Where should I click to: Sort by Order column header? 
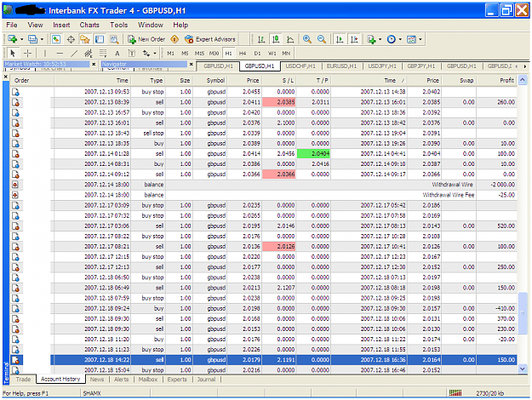[x=31, y=80]
